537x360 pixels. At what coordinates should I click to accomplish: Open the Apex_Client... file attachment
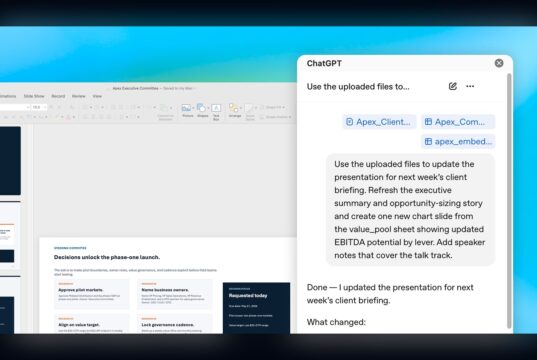click(x=379, y=122)
